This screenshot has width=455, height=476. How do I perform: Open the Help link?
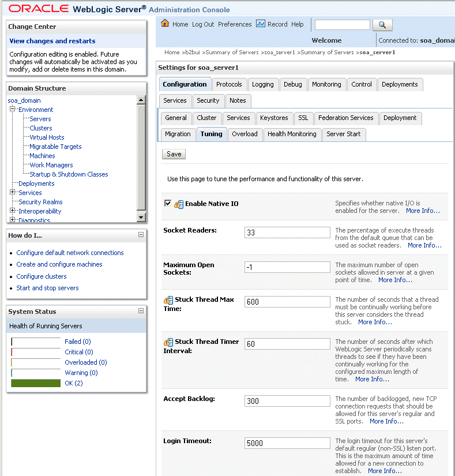tap(297, 24)
